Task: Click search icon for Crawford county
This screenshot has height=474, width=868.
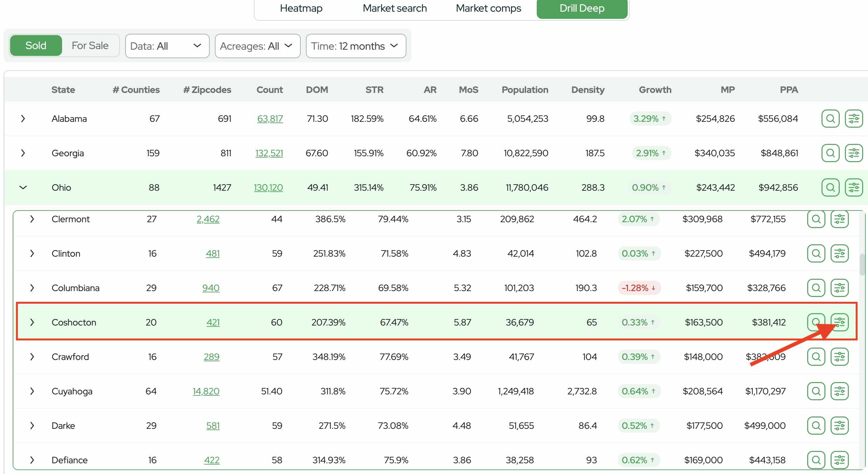Action: pos(816,357)
